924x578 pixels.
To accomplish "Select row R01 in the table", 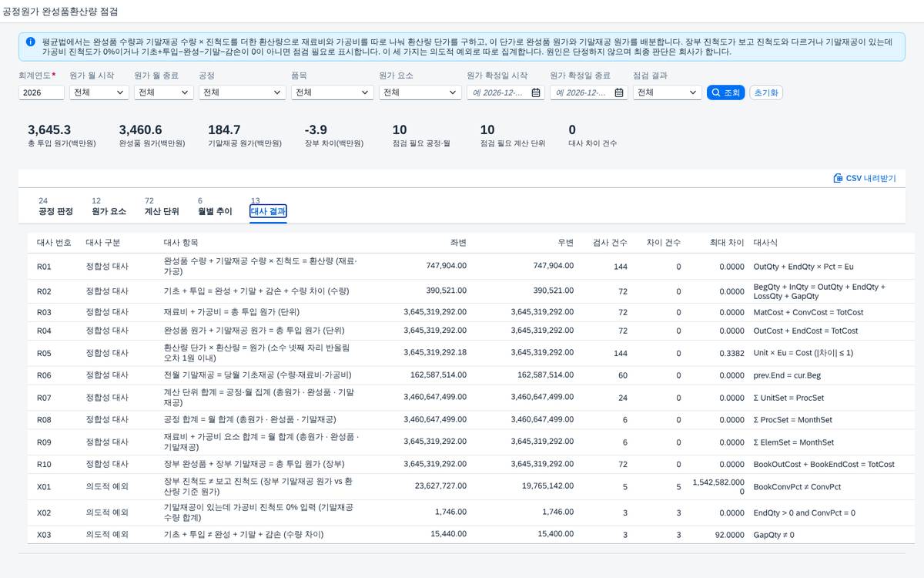I will (470, 266).
